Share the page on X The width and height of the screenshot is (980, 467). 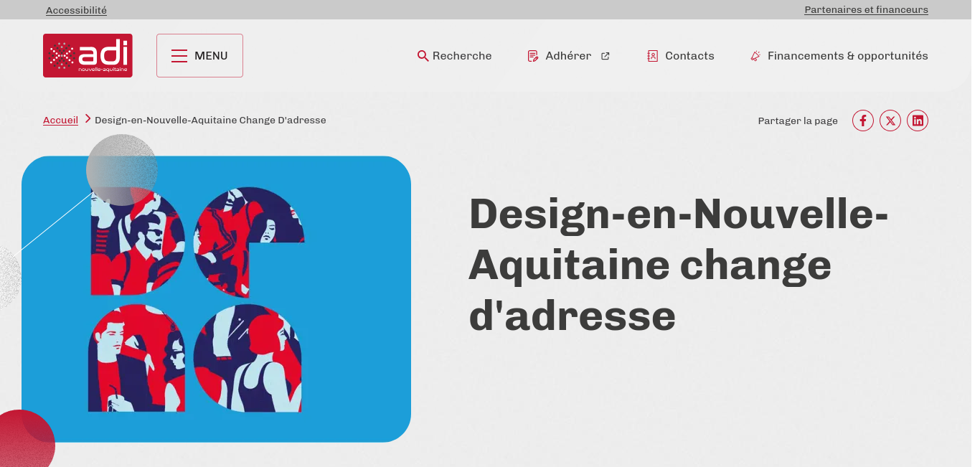[x=890, y=121]
